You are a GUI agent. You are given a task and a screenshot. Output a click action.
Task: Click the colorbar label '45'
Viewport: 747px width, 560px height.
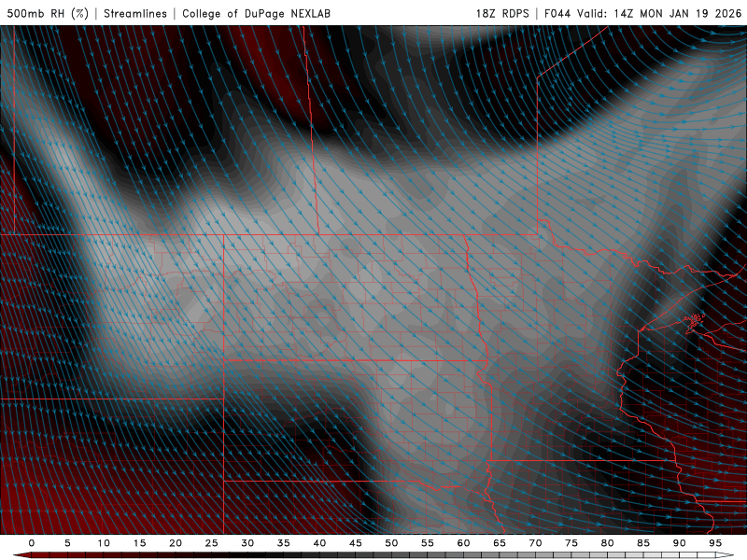point(356,543)
